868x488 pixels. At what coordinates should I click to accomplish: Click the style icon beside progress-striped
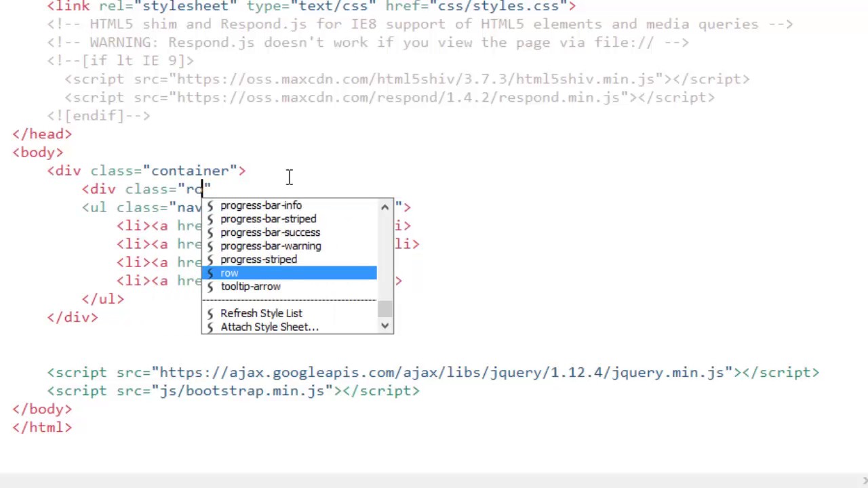pyautogui.click(x=210, y=260)
